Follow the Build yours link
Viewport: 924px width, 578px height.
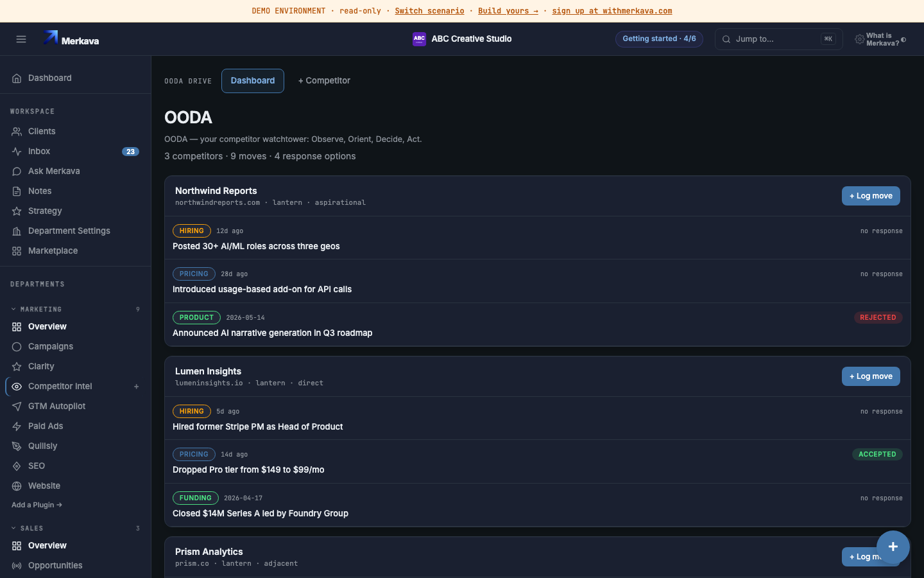[508, 11]
